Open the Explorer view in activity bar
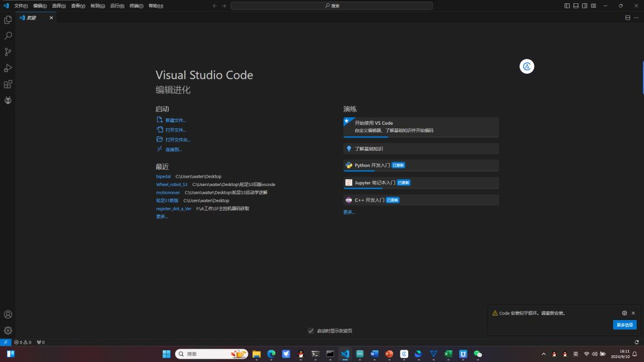 pos(8,20)
